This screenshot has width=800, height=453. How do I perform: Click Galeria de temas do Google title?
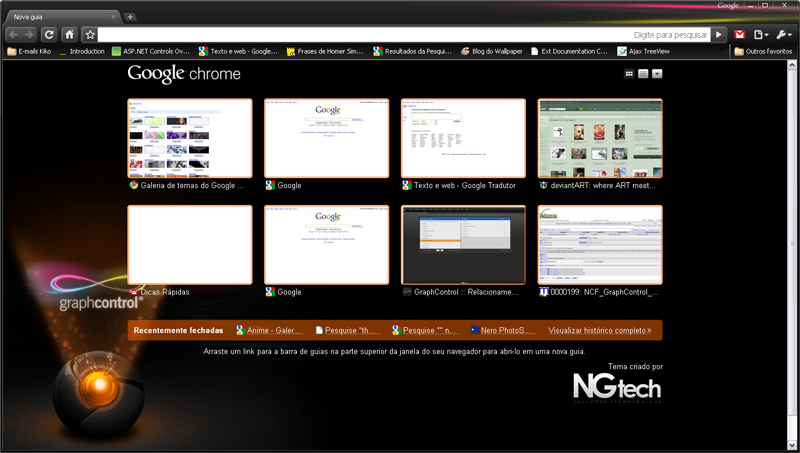192,185
